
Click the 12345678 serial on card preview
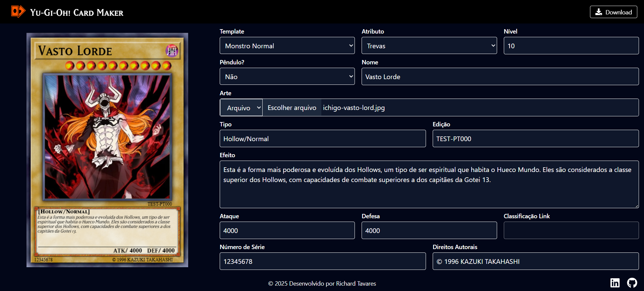tap(43, 259)
